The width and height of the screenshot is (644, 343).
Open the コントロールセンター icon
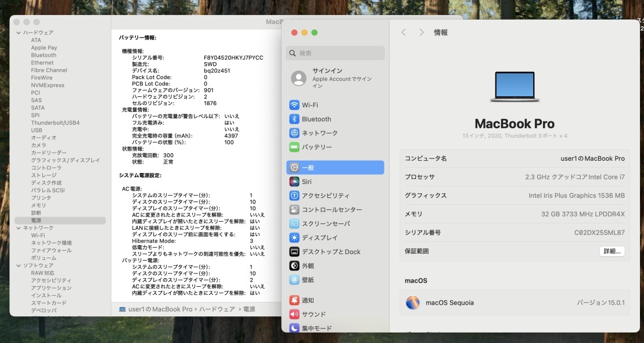coord(294,210)
